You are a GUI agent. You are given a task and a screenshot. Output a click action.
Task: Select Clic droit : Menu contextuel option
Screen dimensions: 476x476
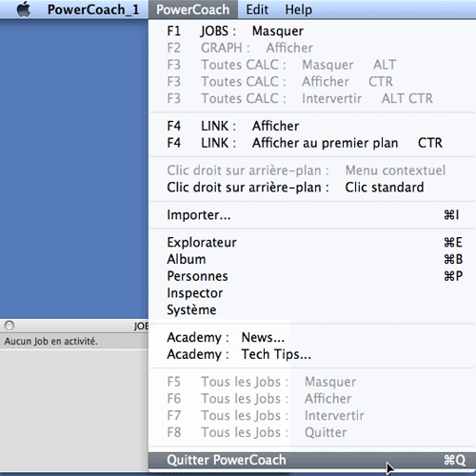(312, 170)
